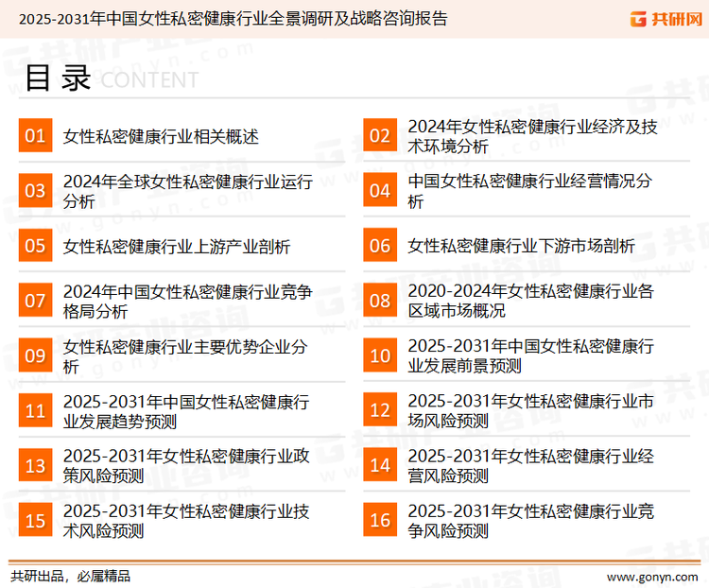This screenshot has height=588, width=709.
Task: Open chapter 2024年中国女性私密健康行业竞争格局分析
Action: tap(188, 302)
